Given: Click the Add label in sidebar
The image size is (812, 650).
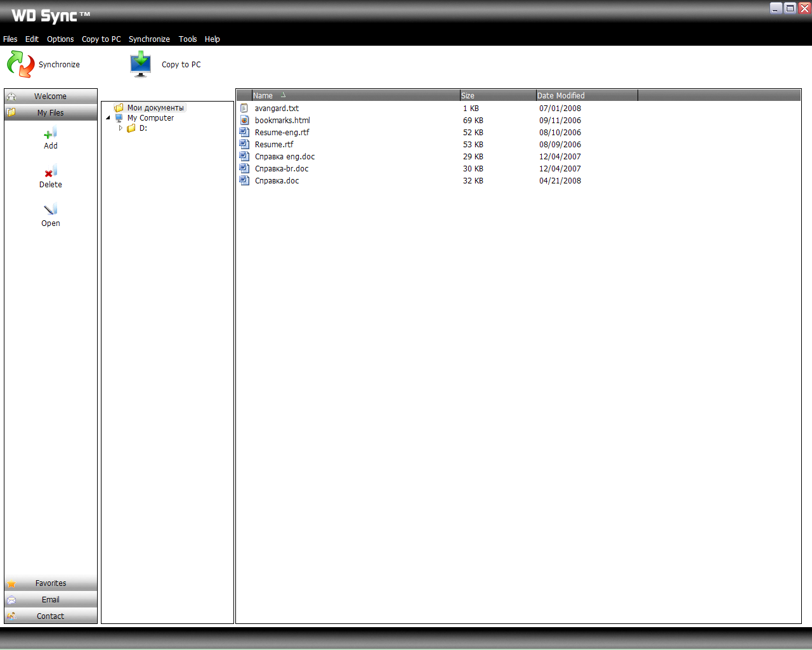Looking at the screenshot, I should pos(51,146).
